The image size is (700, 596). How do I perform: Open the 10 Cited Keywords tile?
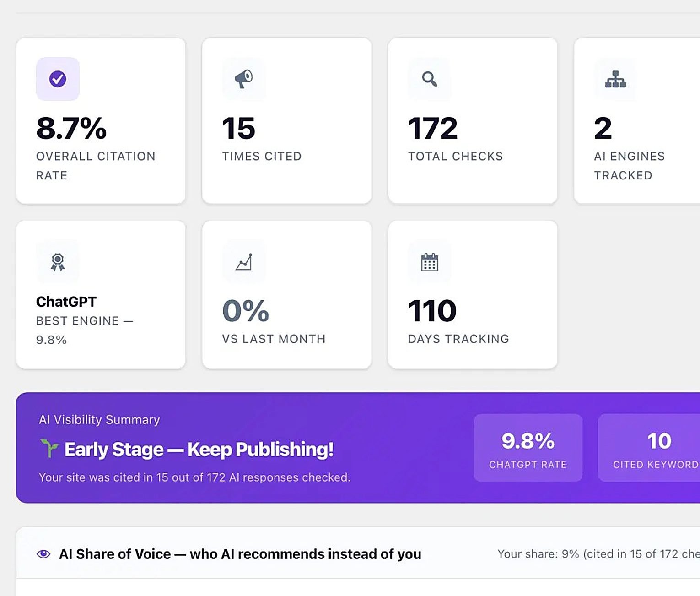[649, 448]
